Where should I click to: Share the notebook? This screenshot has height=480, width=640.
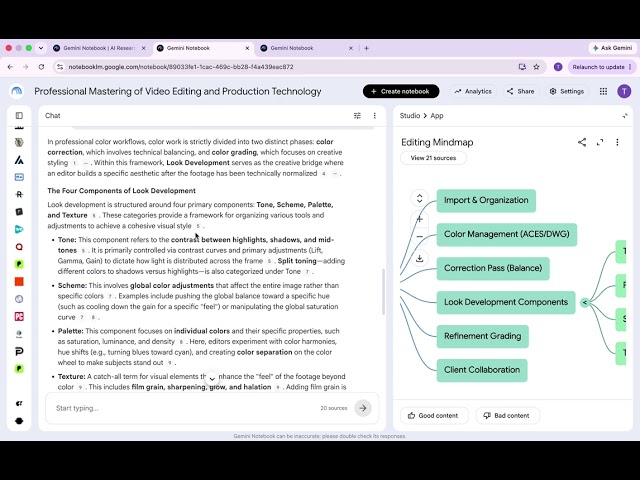tap(520, 91)
